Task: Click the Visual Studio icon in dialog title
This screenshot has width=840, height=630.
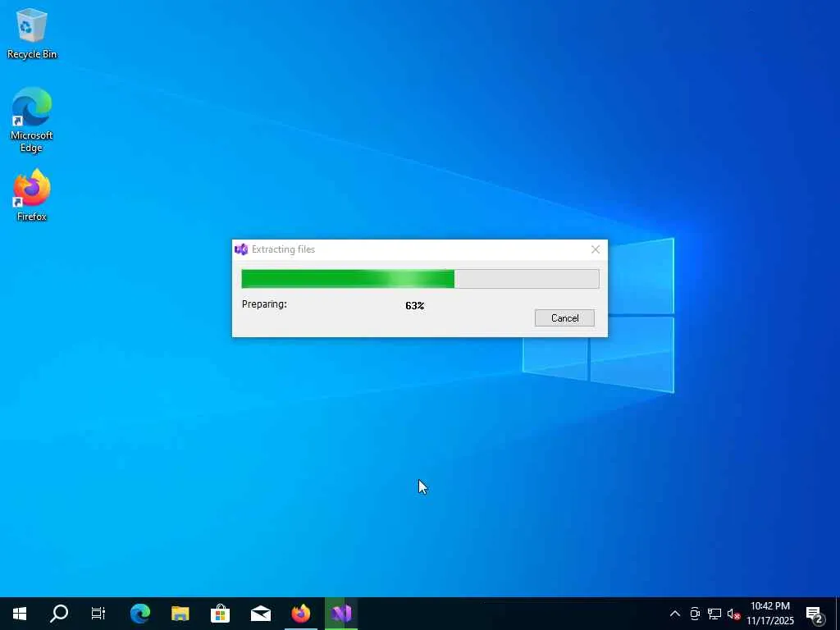Action: click(242, 249)
